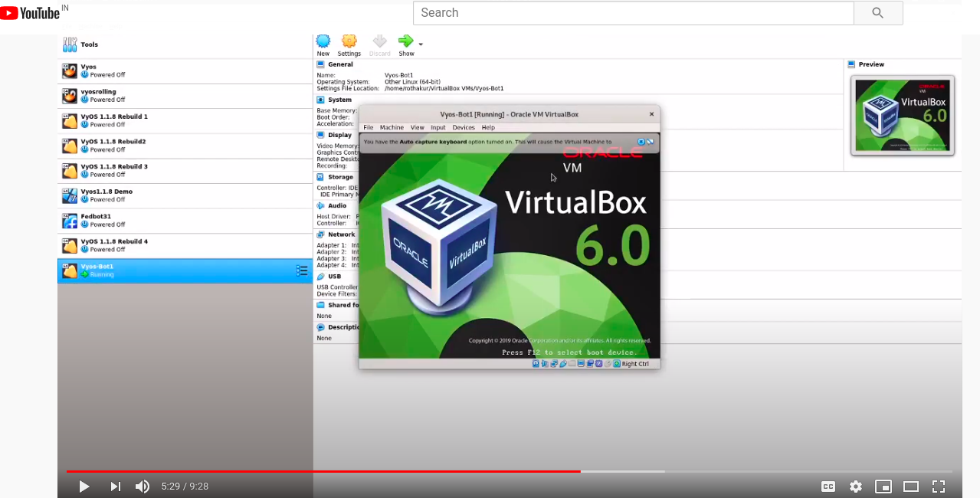Open the video settings gear
This screenshot has height=498, width=980.
pyautogui.click(x=856, y=487)
